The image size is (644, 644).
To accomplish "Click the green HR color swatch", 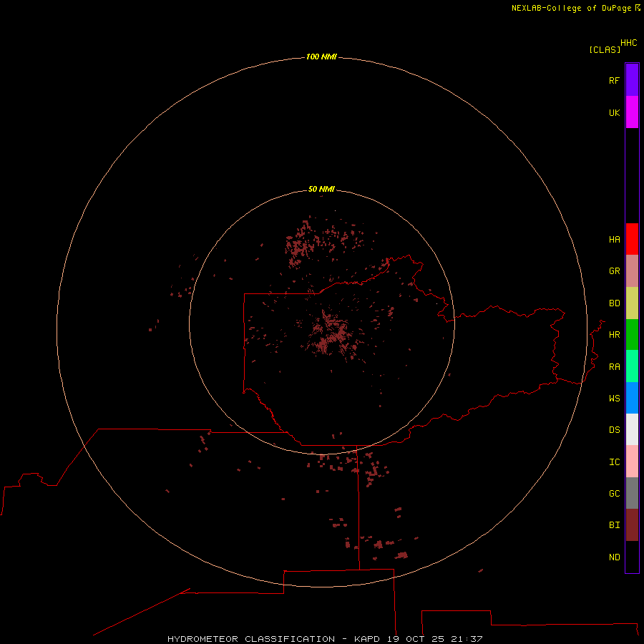I will click(632, 335).
